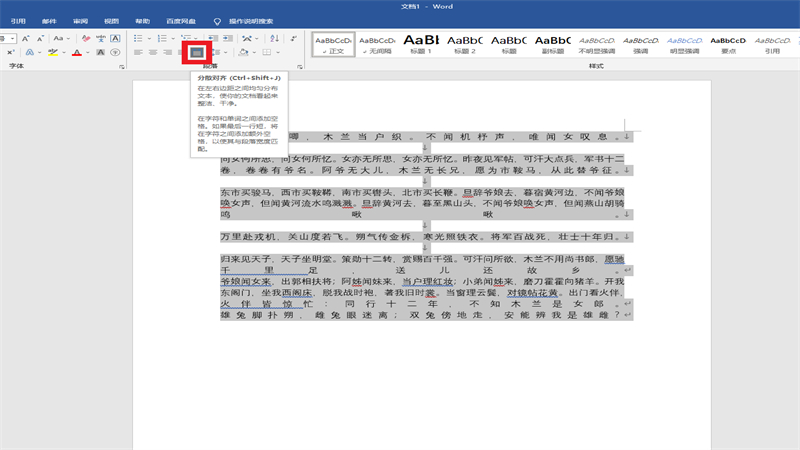The width and height of the screenshot is (800, 450).
Task: Open the Font dialog launcher
Action: (x=122, y=66)
